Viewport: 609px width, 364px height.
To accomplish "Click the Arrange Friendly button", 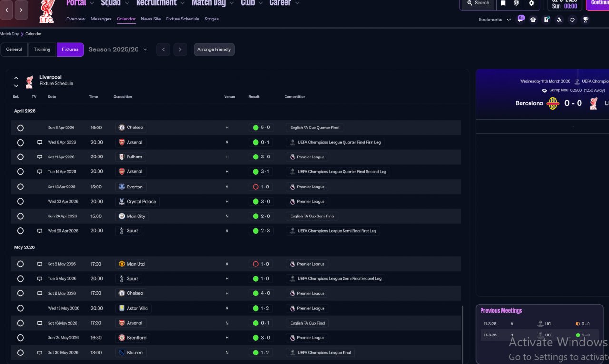I will point(214,49).
